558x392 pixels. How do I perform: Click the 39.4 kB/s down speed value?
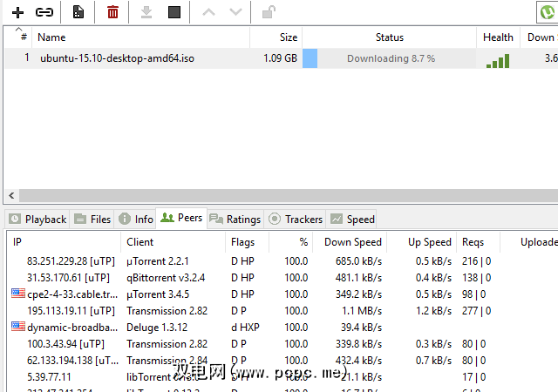(x=361, y=328)
